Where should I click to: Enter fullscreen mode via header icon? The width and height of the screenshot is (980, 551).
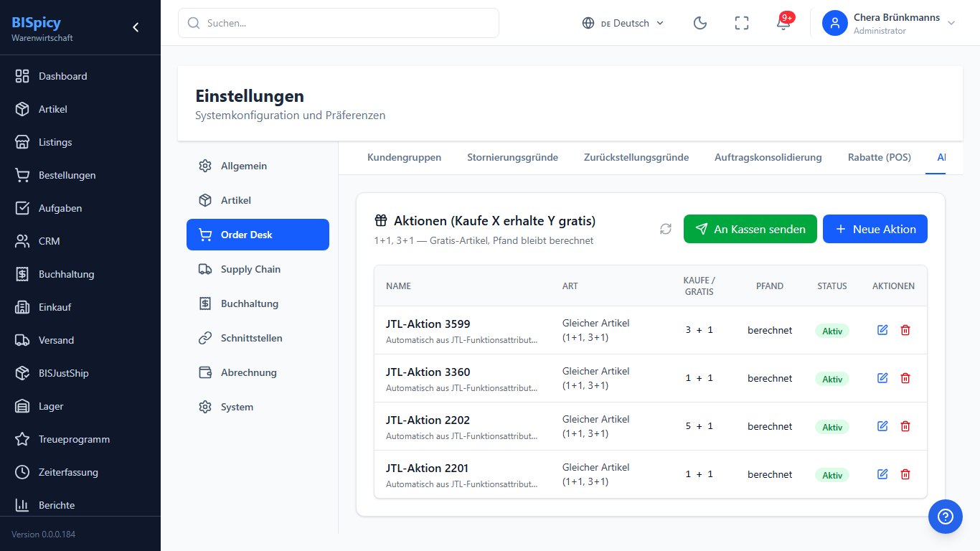742,23
